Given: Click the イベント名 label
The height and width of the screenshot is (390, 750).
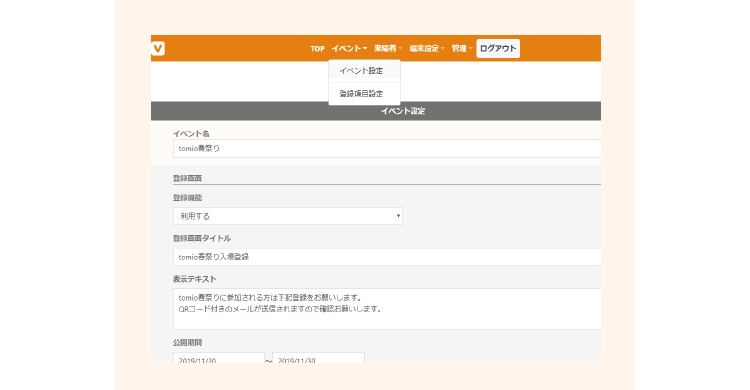Looking at the screenshot, I should [x=191, y=134].
